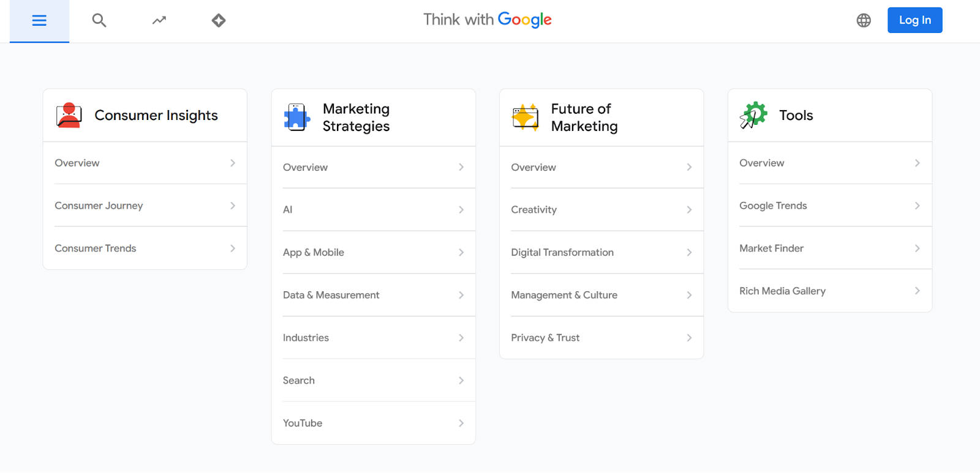
Task: Click the Future of Marketing card icon
Action: pyautogui.click(x=525, y=117)
